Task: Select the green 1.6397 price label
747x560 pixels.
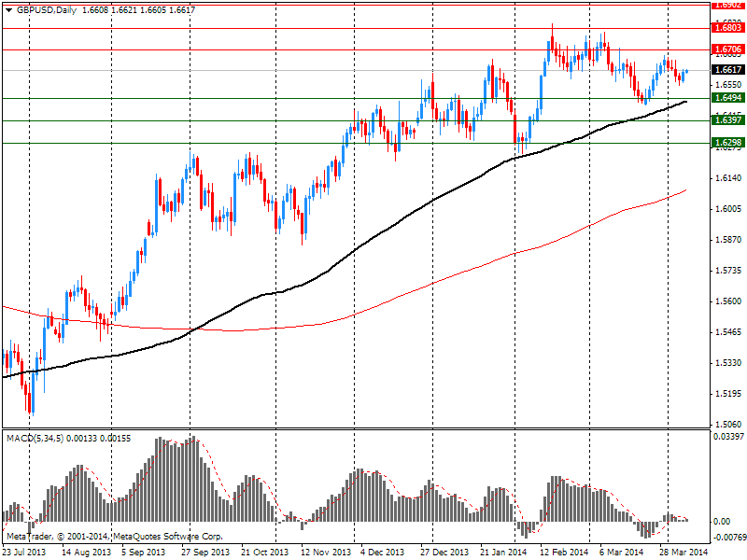Action: click(728, 120)
